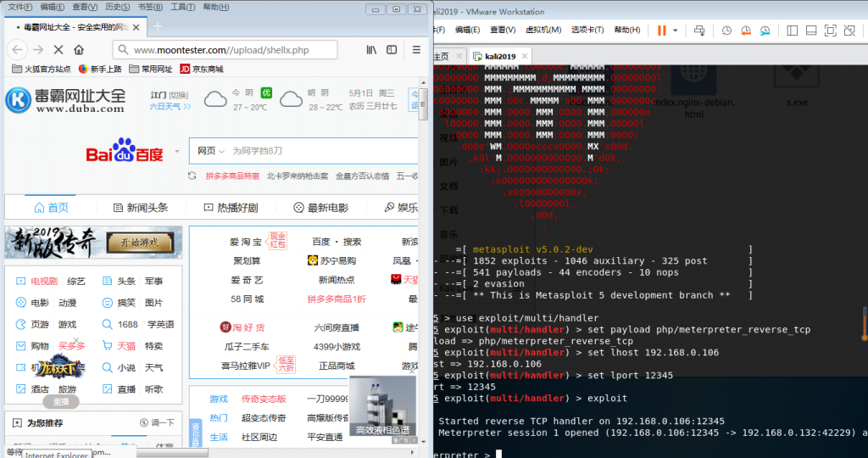Select the 热播好剧 navigation tab
Screen dimensions: 868x458
[x=231, y=208]
